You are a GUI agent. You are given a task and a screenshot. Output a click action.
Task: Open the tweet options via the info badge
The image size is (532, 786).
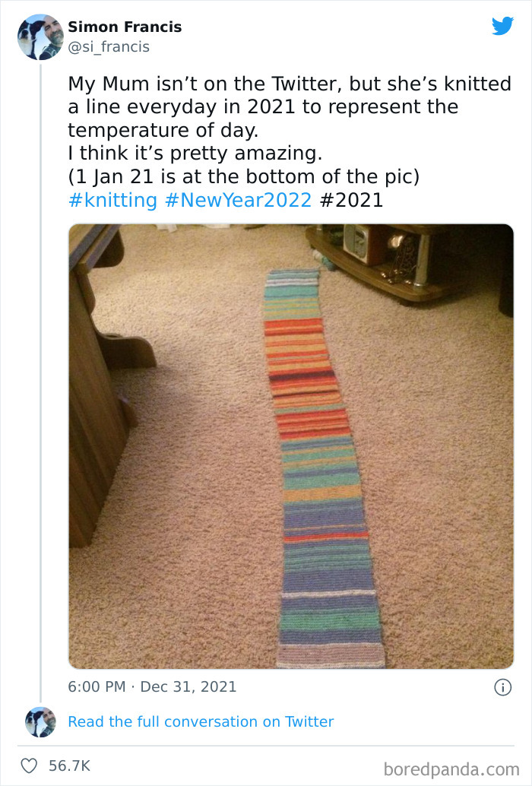pyautogui.click(x=505, y=686)
